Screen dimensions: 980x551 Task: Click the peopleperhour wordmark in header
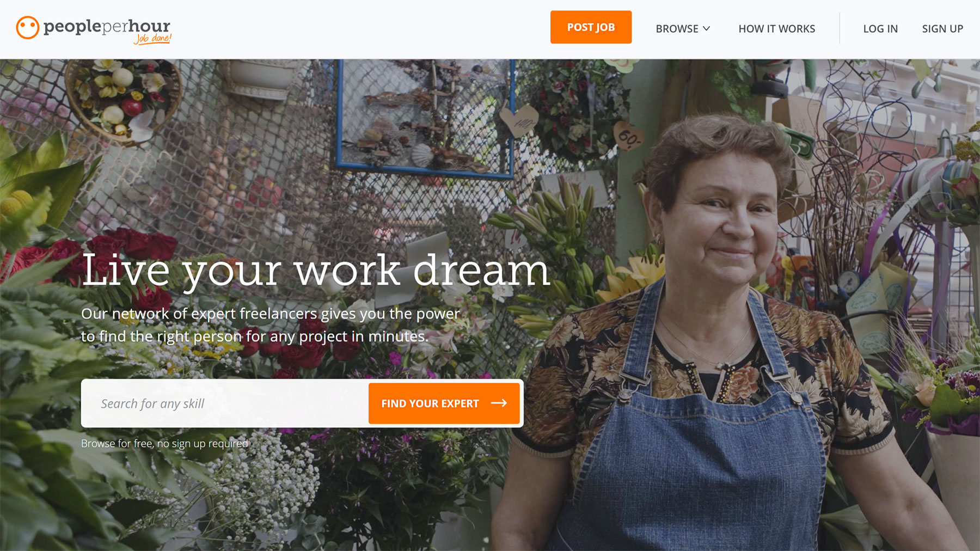tap(107, 26)
